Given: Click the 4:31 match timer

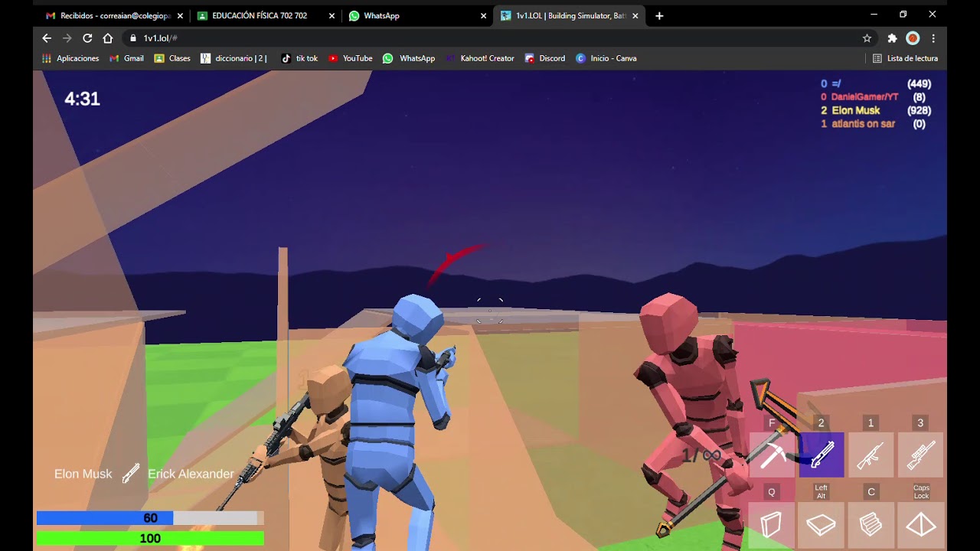Looking at the screenshot, I should (82, 99).
